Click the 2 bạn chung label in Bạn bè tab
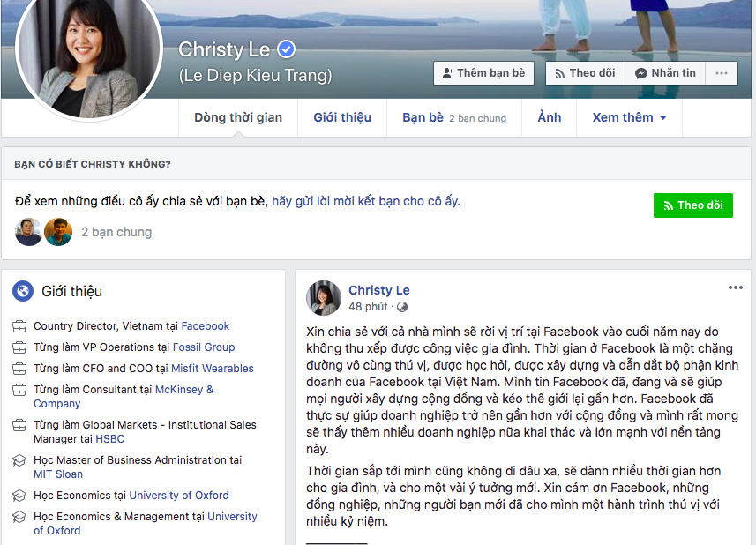This screenshot has width=756, height=545. pyautogui.click(x=478, y=118)
